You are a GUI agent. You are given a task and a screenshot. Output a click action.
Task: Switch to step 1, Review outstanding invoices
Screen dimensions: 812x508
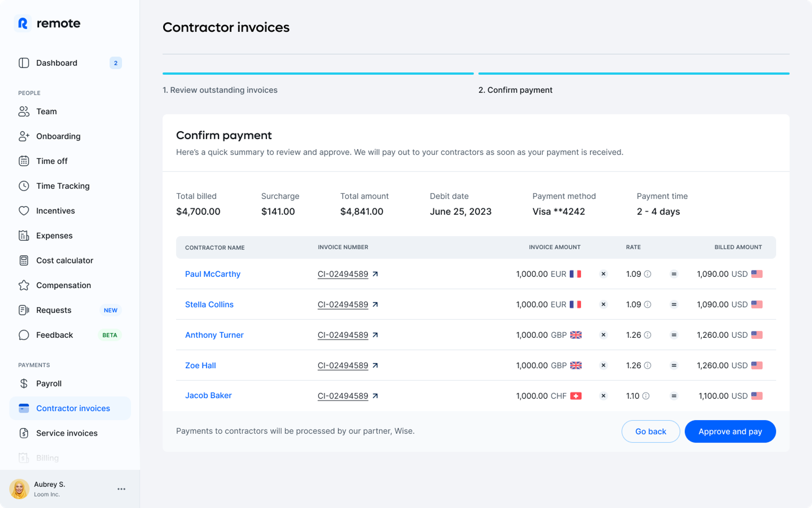(220, 90)
